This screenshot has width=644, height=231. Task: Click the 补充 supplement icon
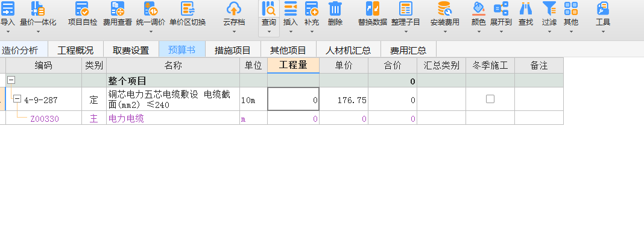click(x=312, y=8)
